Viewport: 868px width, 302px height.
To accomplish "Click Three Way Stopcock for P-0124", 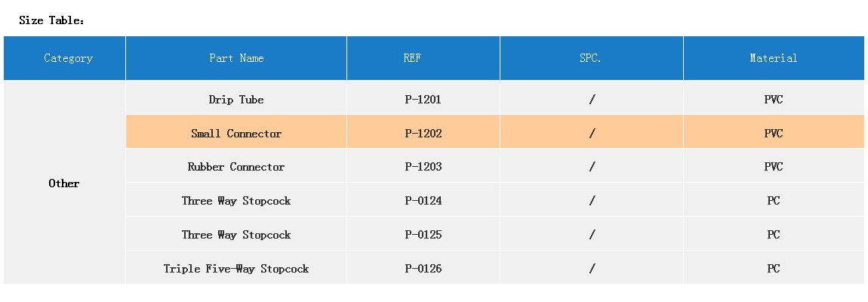I will click(x=236, y=201).
